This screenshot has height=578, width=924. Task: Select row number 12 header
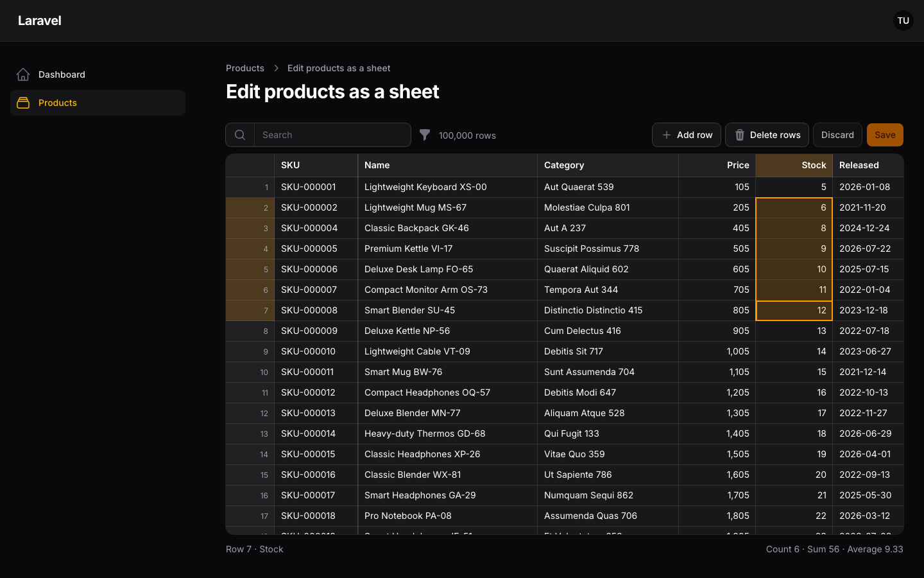click(x=250, y=413)
